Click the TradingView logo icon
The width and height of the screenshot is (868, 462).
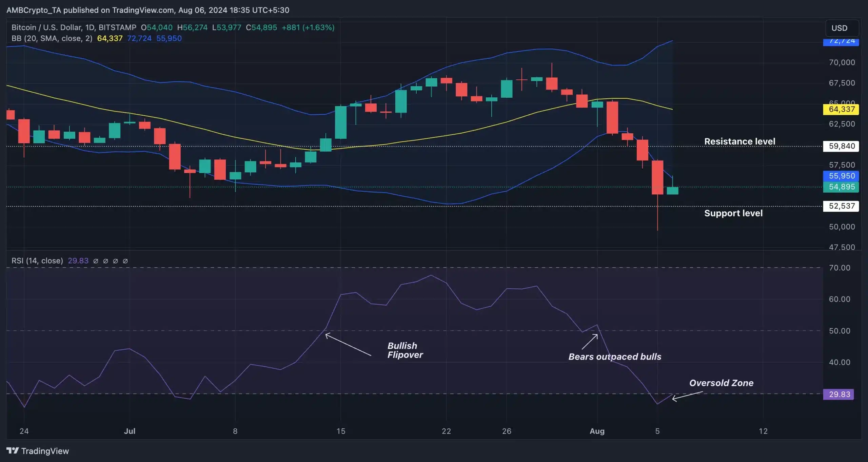click(x=13, y=450)
